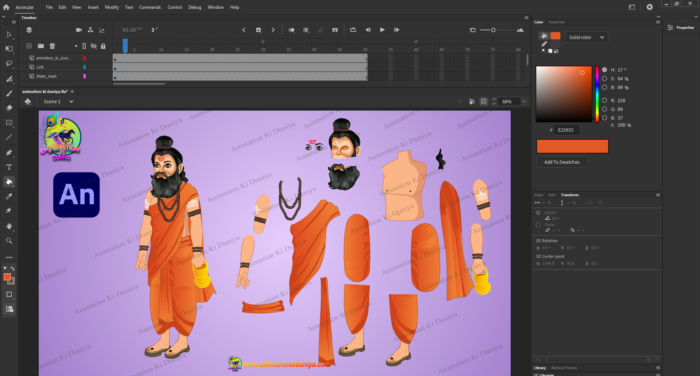Switch to the Align tab
This screenshot has width=700, height=376.
(x=539, y=195)
